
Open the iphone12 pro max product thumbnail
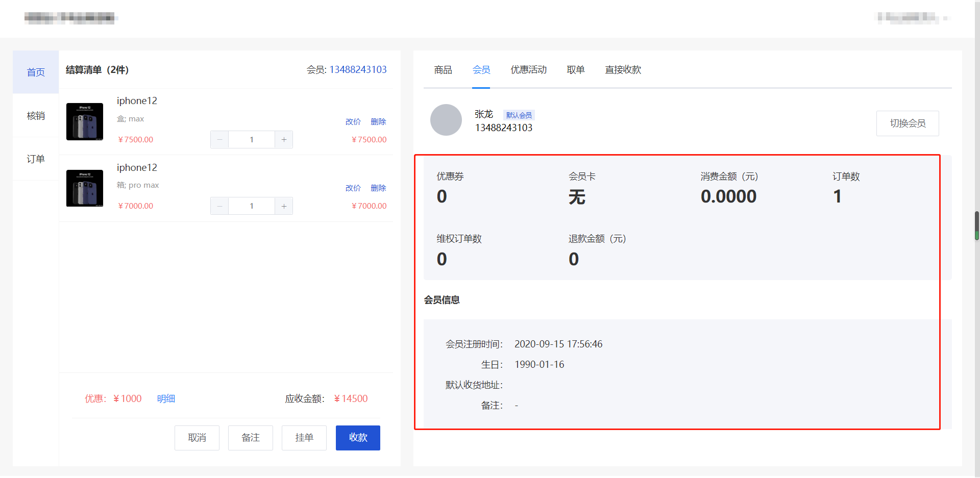(85, 188)
